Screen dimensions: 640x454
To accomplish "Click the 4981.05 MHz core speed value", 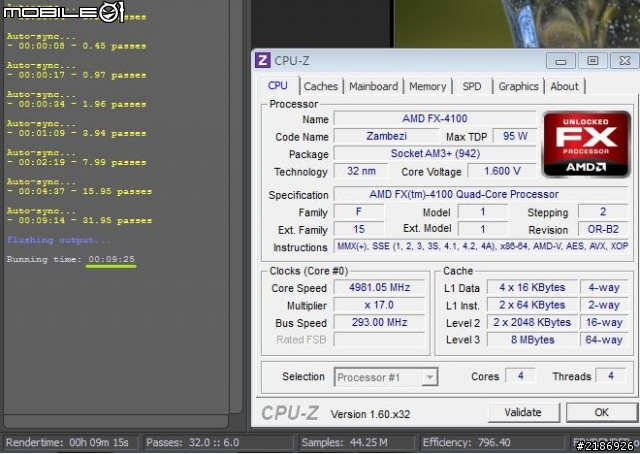I will pos(379,287).
